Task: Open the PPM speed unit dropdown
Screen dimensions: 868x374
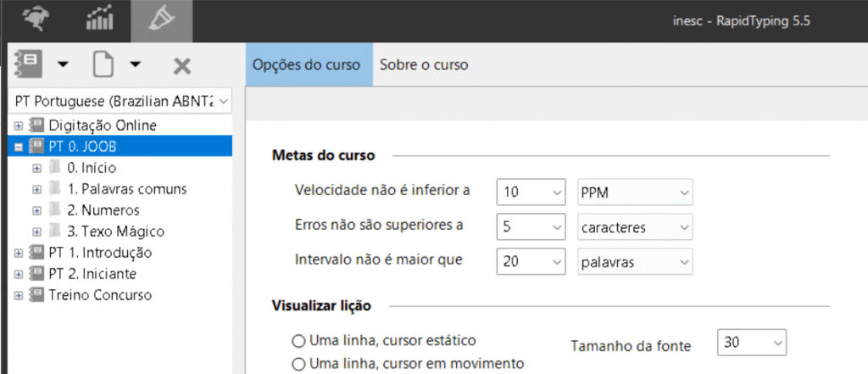Action: click(x=684, y=192)
